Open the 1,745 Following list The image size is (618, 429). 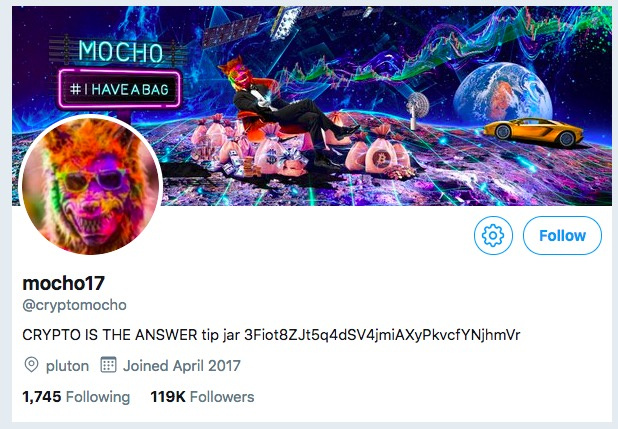(x=76, y=397)
